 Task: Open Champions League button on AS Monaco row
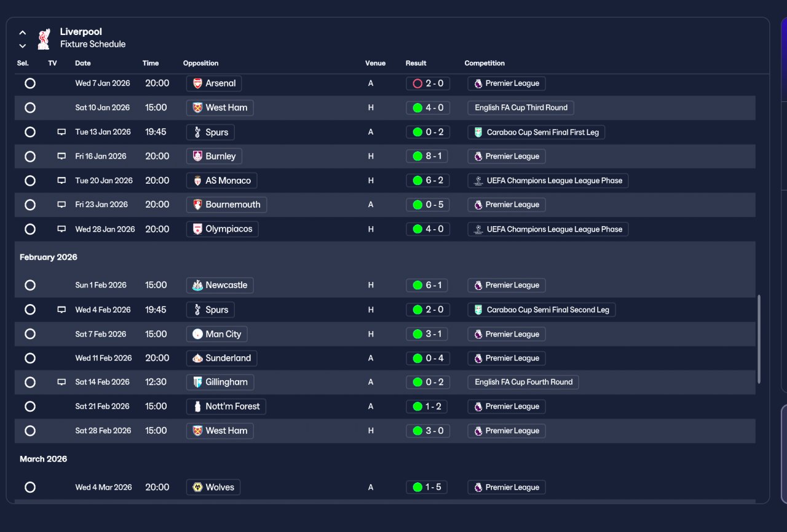(548, 181)
